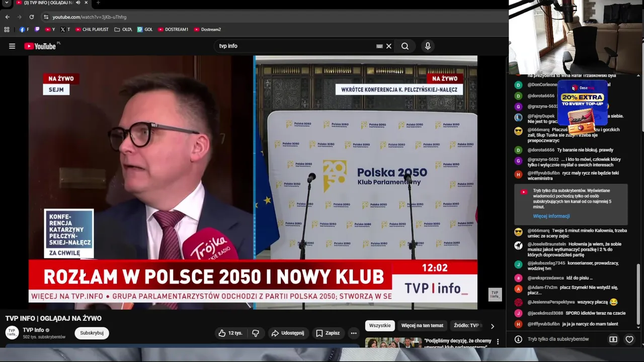This screenshot has width=644, height=362.
Task: Save the video with Zapisz
Action: 328,333
